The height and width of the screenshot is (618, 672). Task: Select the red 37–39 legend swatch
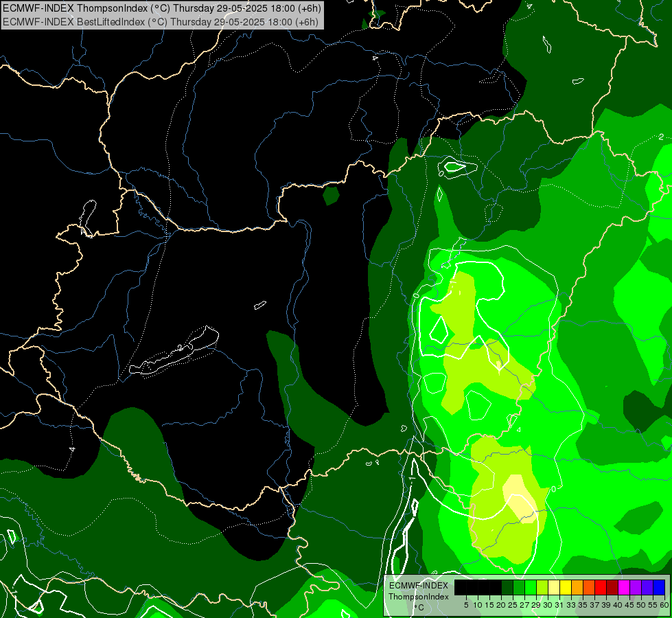(x=601, y=587)
